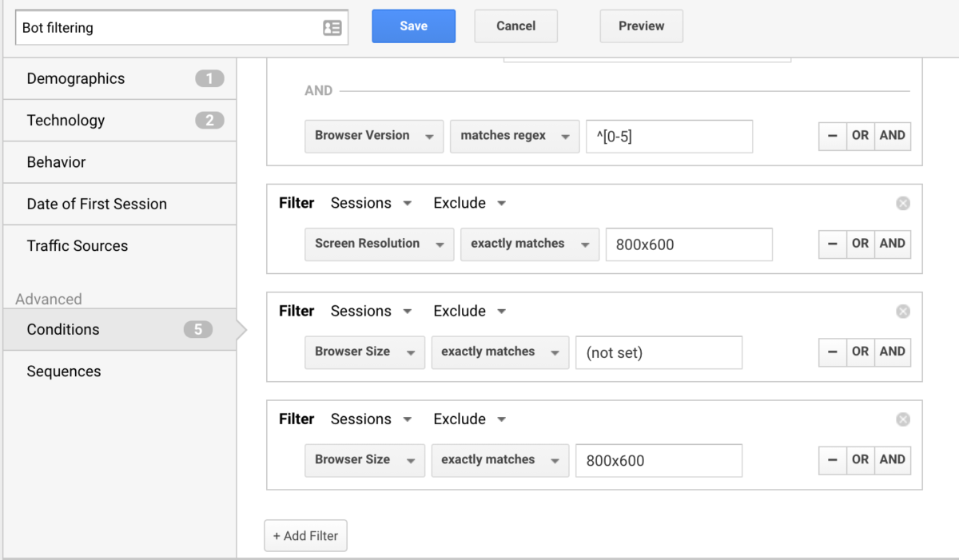Save the Bot filtering segment
Image resolution: width=959 pixels, height=560 pixels.
[x=413, y=26]
